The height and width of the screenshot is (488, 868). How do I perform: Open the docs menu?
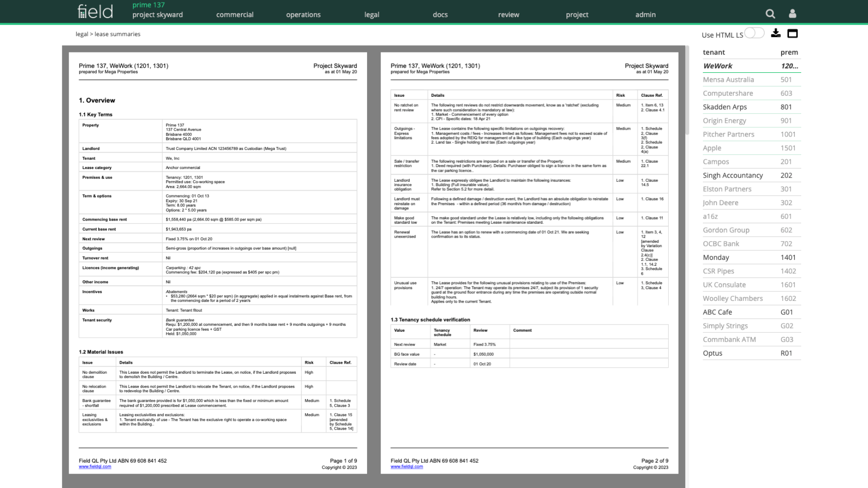(x=440, y=14)
